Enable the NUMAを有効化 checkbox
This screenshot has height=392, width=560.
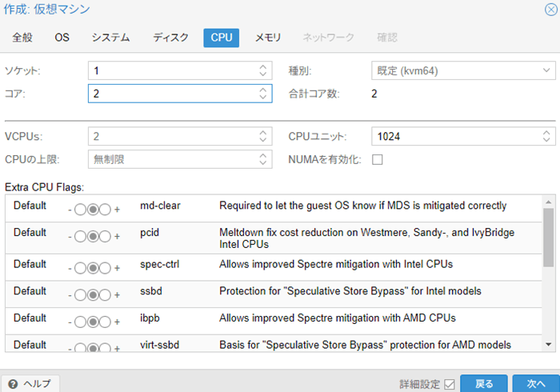(377, 159)
